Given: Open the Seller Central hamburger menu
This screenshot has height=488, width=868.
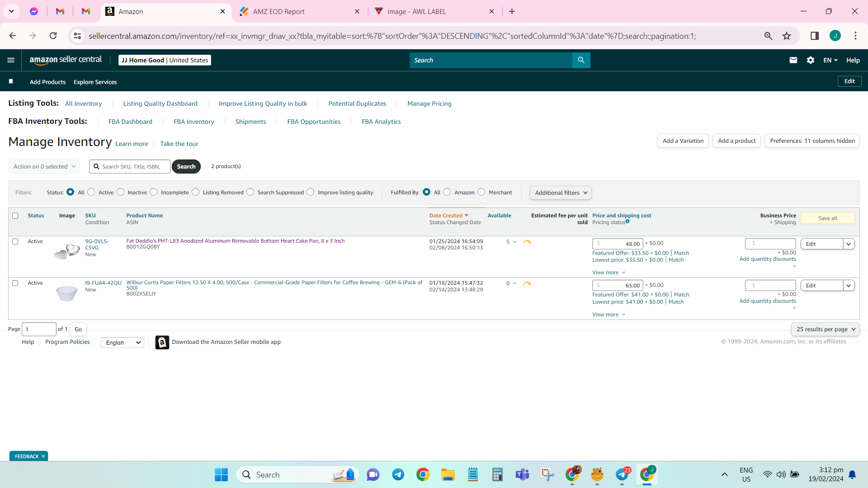Looking at the screenshot, I should pos(11,60).
